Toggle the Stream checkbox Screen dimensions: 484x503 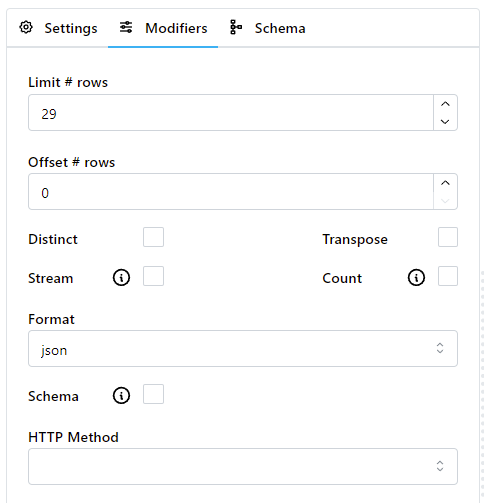(153, 276)
